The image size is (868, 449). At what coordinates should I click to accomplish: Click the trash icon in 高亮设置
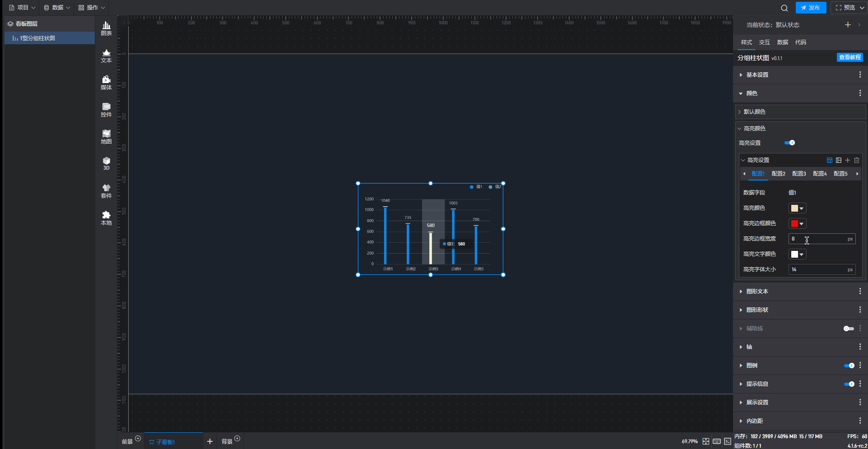click(x=857, y=160)
